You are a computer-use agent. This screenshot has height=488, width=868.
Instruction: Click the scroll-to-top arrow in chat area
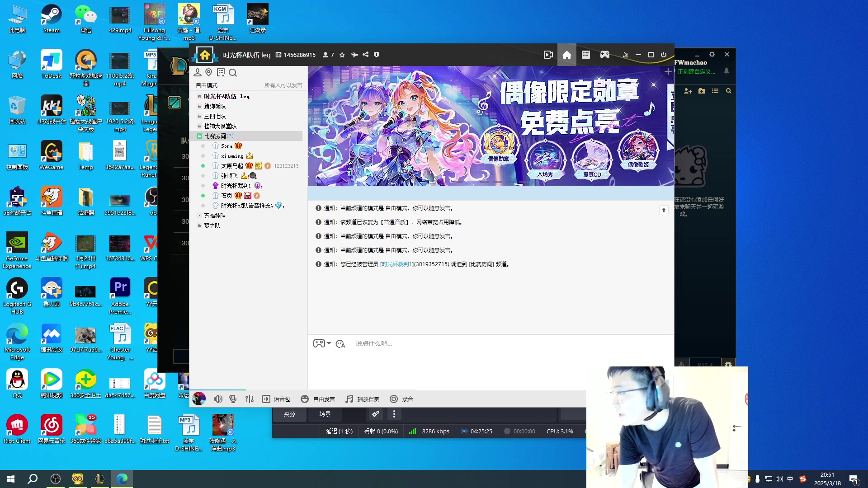tap(664, 210)
